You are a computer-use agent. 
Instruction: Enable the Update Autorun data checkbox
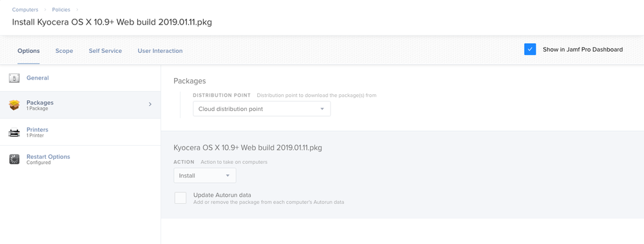click(x=181, y=198)
